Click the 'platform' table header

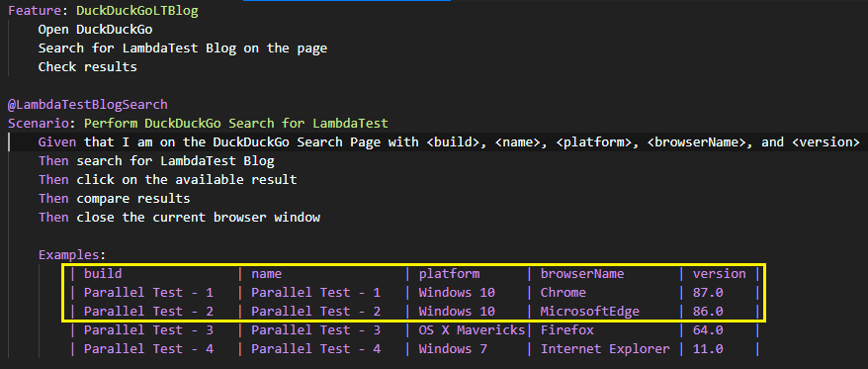tap(449, 274)
